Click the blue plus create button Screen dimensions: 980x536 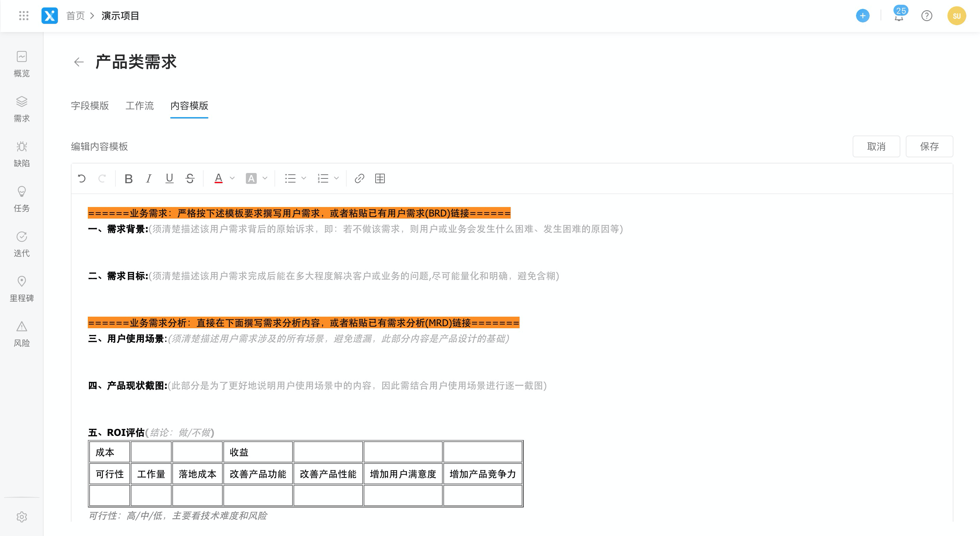click(x=863, y=16)
